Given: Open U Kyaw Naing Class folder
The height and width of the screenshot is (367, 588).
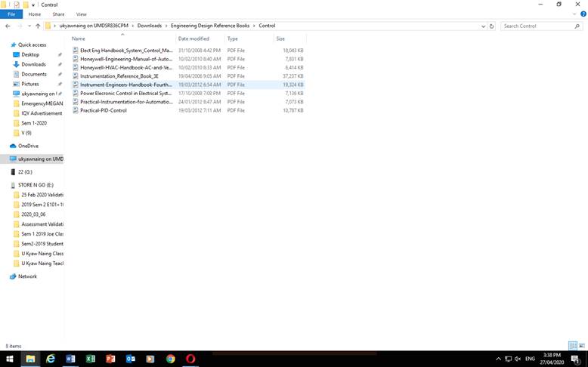Looking at the screenshot, I should tap(42, 254).
